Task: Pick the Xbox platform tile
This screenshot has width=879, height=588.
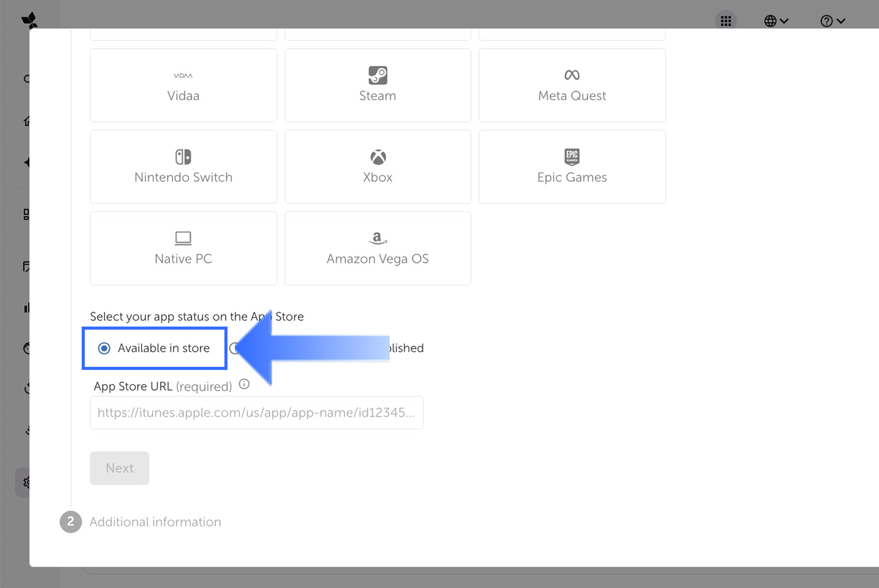Action: point(377,166)
